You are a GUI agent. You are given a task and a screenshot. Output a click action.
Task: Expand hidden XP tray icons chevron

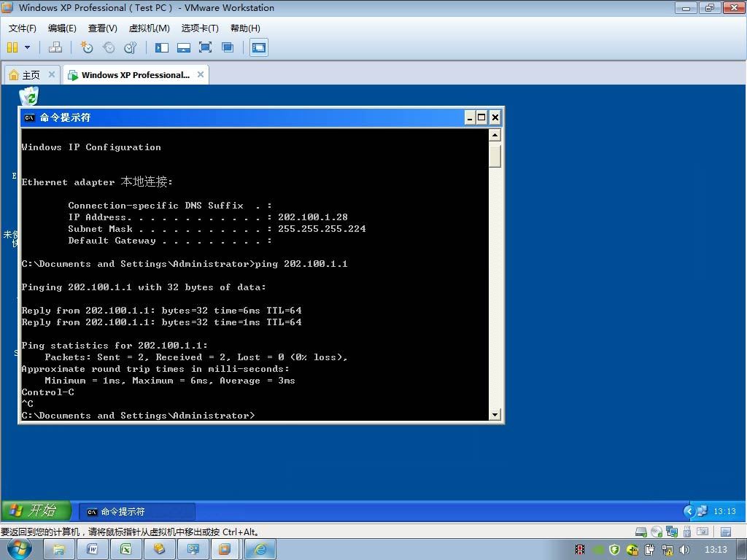tap(689, 511)
